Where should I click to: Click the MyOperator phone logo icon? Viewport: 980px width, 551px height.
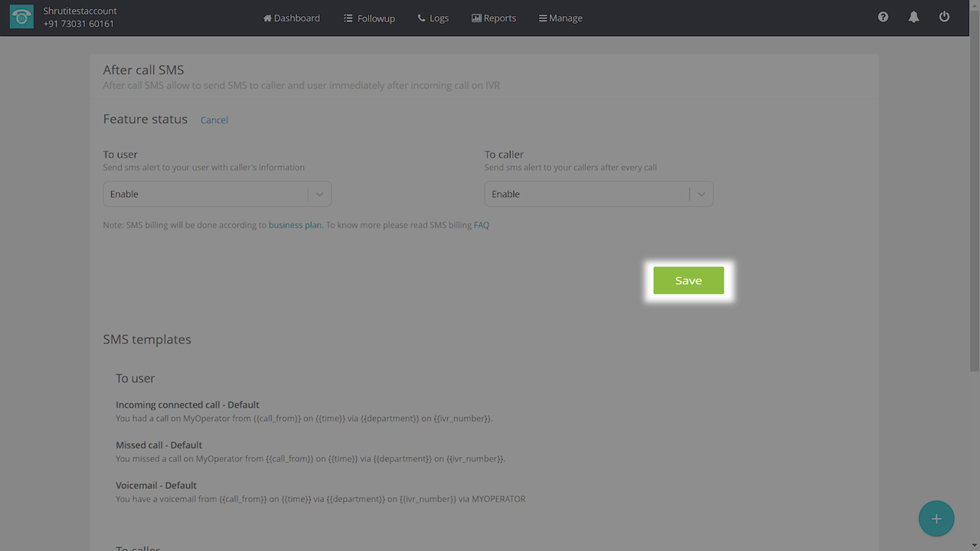[21, 18]
